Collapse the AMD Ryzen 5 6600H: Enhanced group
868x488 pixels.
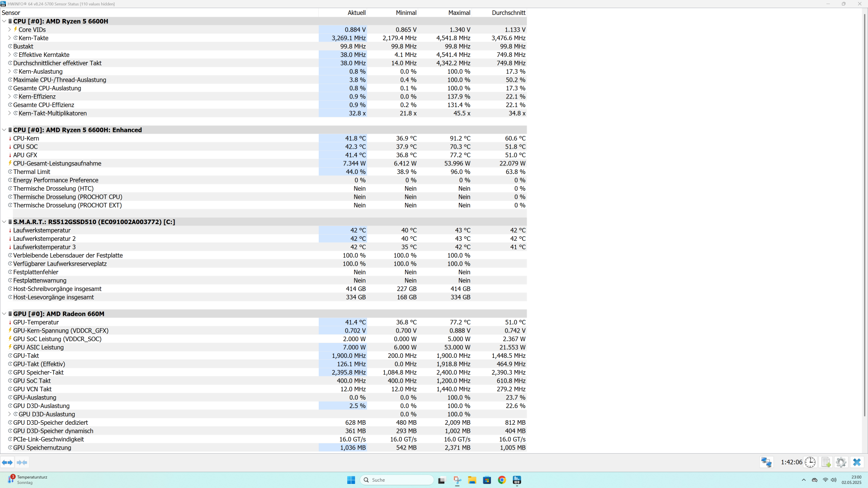click(4, 130)
